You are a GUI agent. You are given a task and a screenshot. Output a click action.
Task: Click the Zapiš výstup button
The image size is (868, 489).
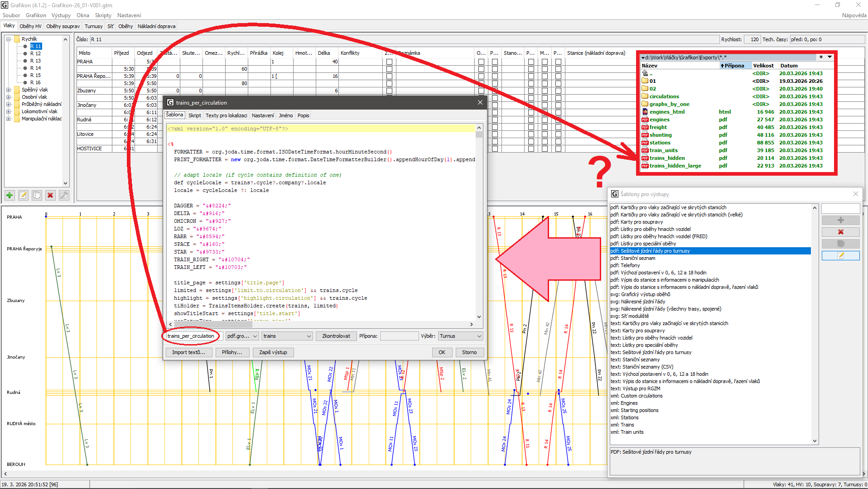[x=273, y=352]
